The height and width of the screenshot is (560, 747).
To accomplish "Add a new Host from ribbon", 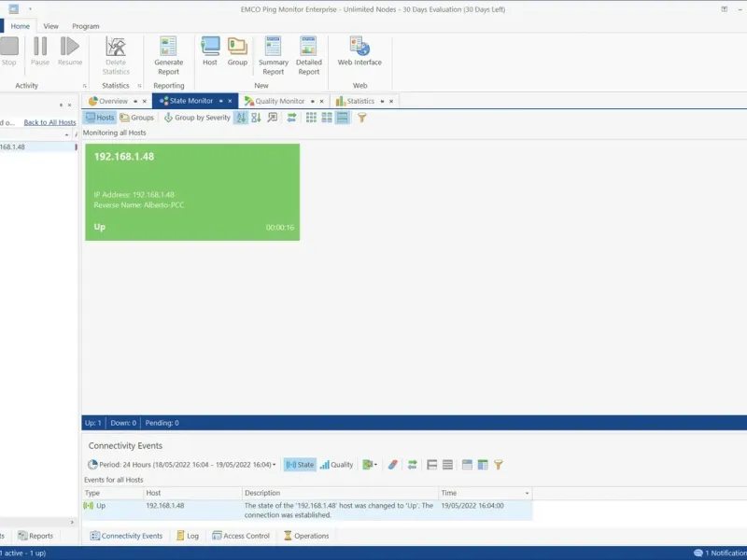I will click(210, 51).
